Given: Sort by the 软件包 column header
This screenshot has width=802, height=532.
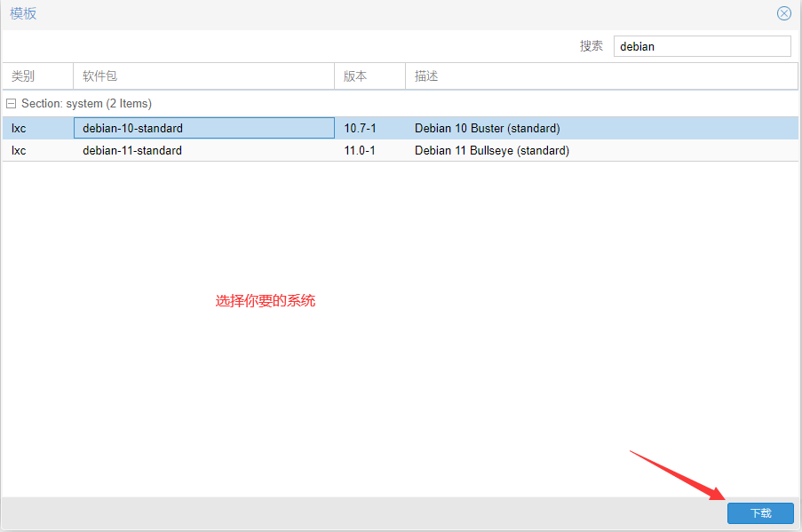Looking at the screenshot, I should 202,76.
